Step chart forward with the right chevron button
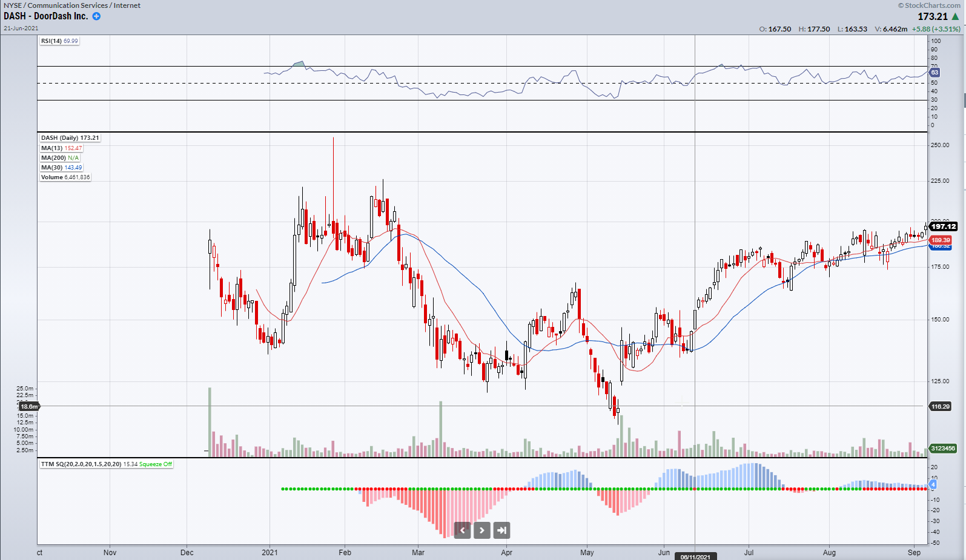 coord(482,530)
